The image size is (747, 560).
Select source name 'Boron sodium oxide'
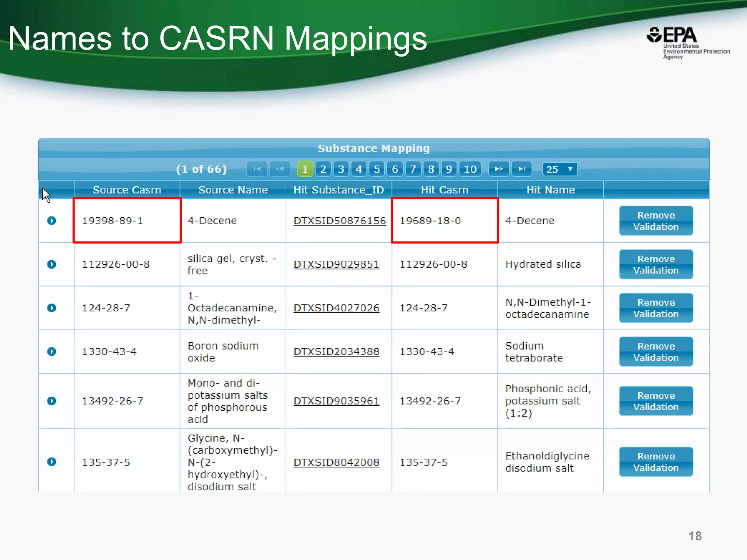[x=223, y=351]
